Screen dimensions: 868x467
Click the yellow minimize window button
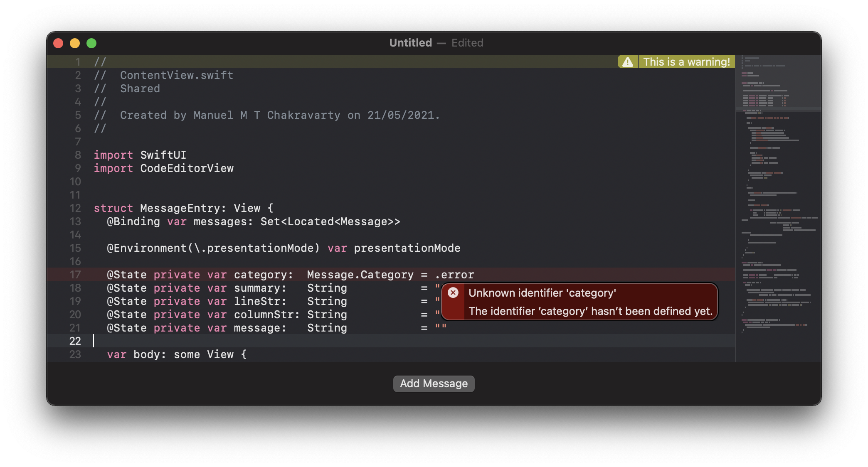coord(75,43)
